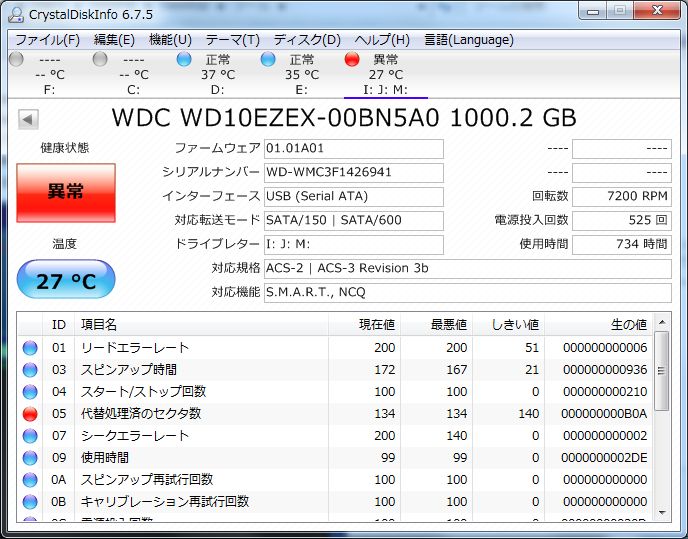Click blue status icon for row 07
The height and width of the screenshot is (539, 688).
(30, 436)
